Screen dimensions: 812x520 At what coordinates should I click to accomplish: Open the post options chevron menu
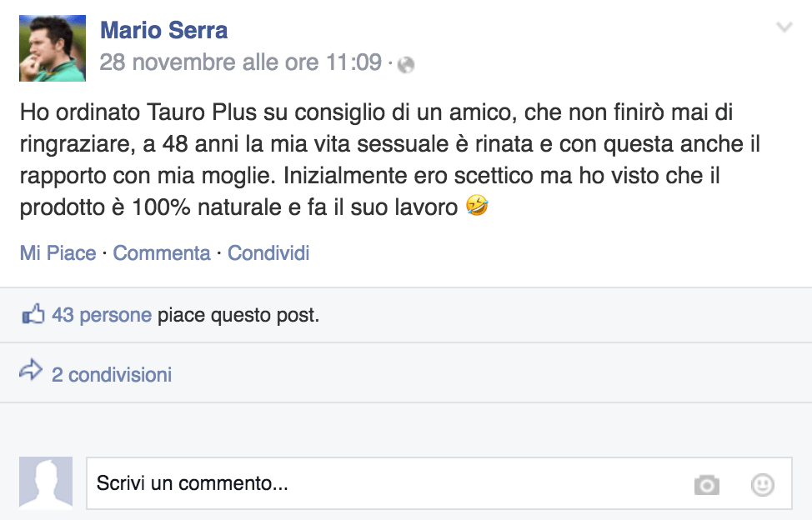(x=784, y=27)
